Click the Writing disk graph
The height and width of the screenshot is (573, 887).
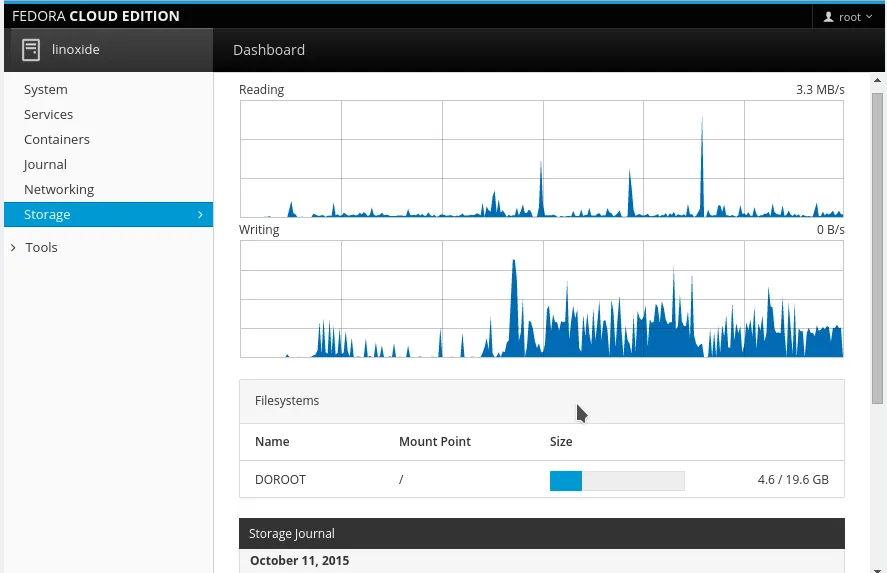point(541,299)
